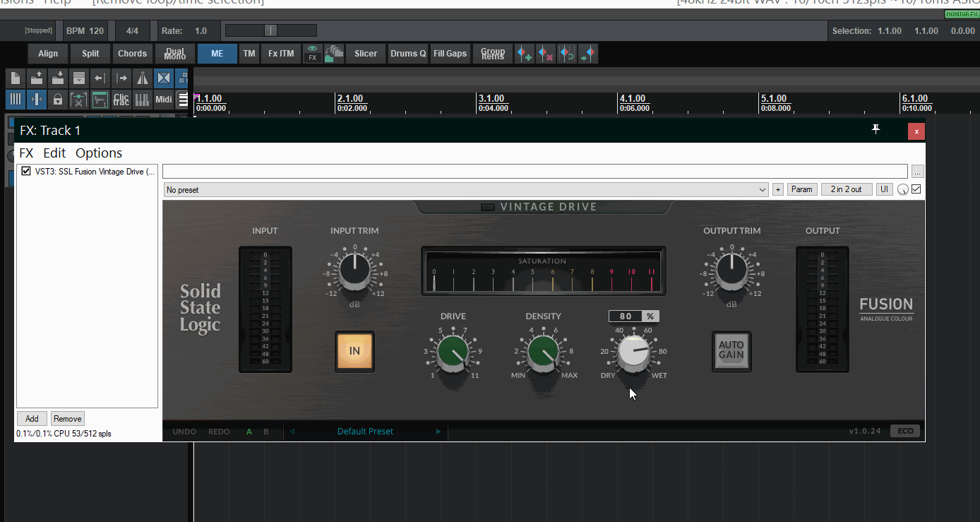The image size is (980, 522).
Task: Click the piano keys toolbar icon
Action: coord(143,100)
